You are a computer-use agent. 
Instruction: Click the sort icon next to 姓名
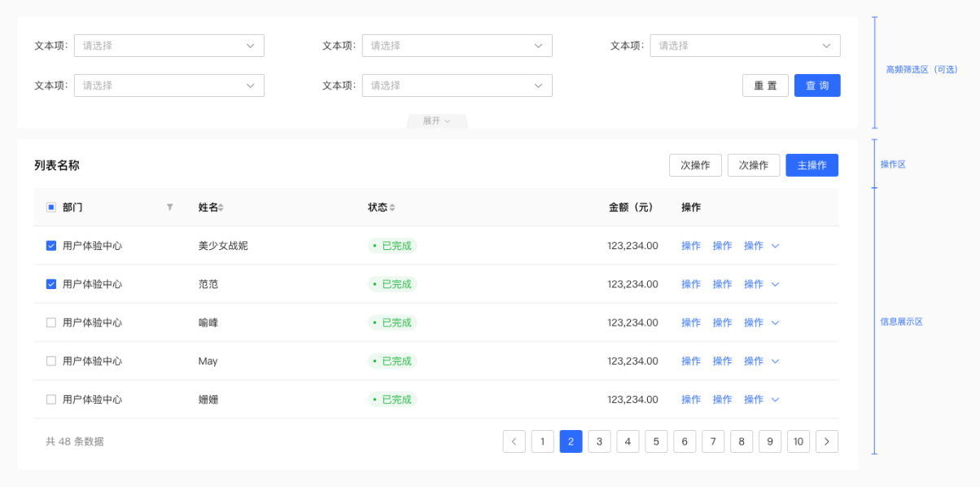pyautogui.click(x=221, y=208)
